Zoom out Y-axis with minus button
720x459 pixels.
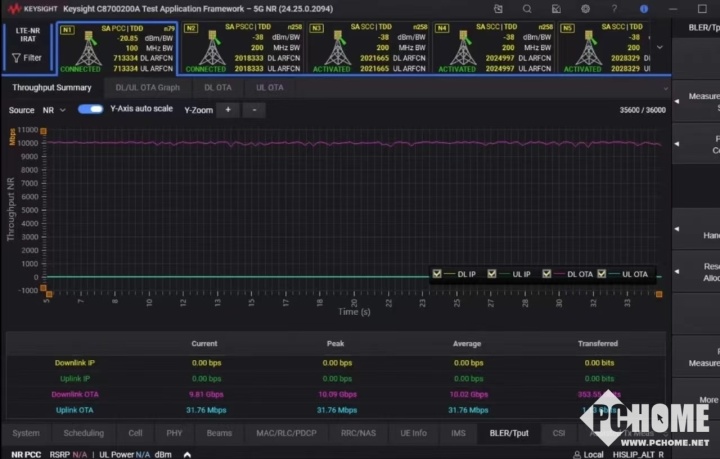(x=254, y=110)
